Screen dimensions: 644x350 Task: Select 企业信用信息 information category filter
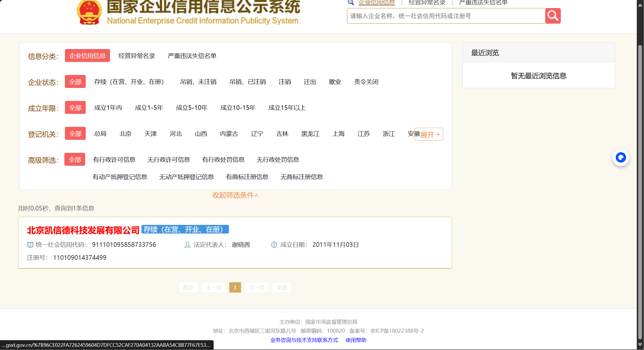(87, 56)
